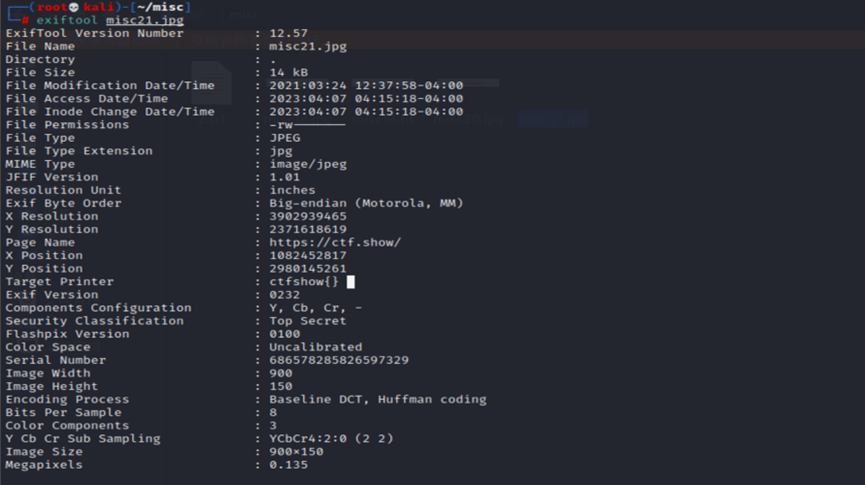Click the Big-endian (Motorola, MM) value

366,203
